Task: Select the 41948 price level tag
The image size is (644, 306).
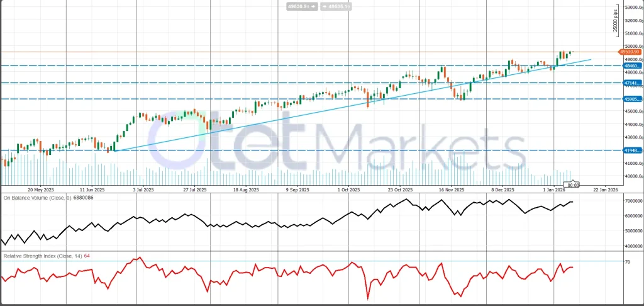Action: point(631,150)
